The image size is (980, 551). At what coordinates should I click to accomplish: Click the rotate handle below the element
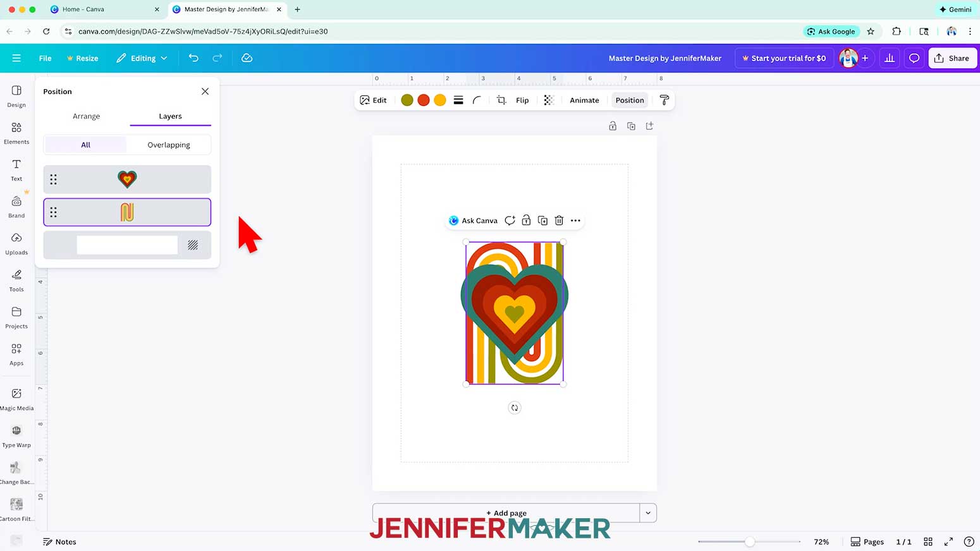click(515, 408)
